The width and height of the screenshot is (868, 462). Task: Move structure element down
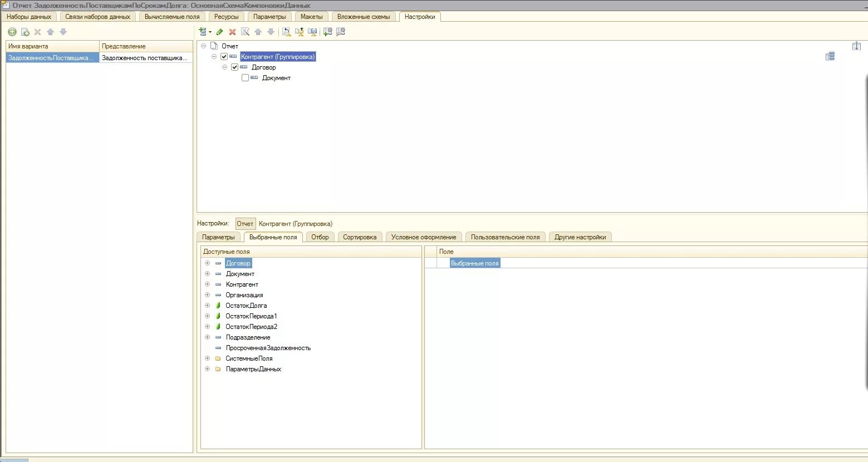click(271, 32)
